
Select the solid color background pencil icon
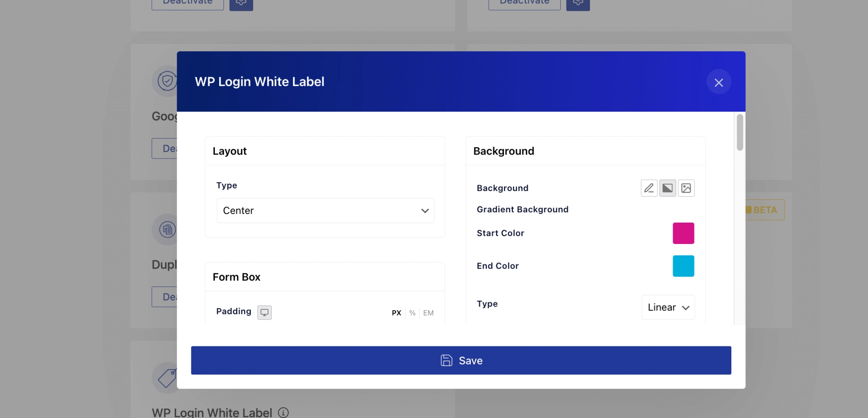[649, 188]
